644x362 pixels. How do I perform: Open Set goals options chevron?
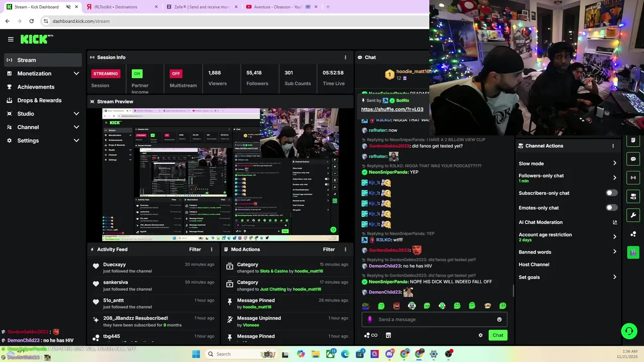pos(615,277)
